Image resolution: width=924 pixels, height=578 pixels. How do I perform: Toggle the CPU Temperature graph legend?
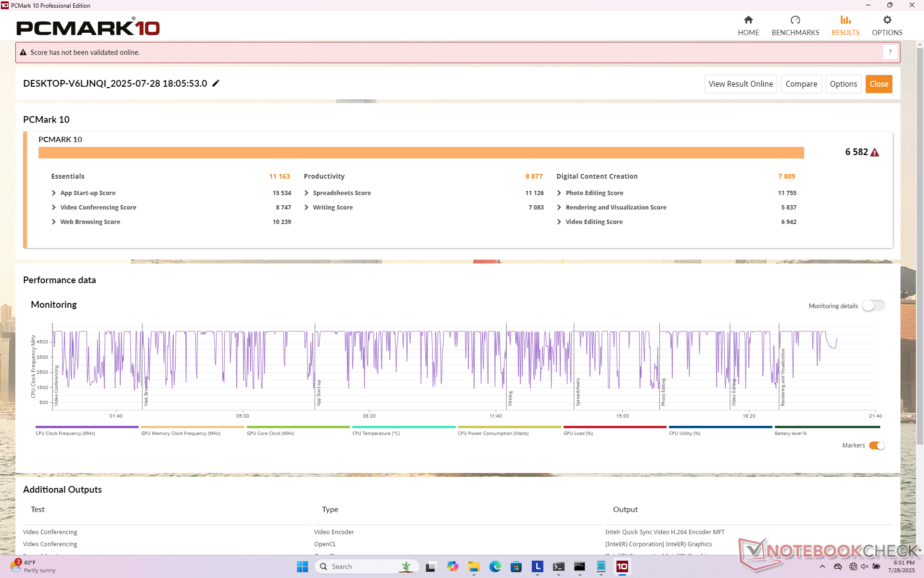click(x=375, y=433)
